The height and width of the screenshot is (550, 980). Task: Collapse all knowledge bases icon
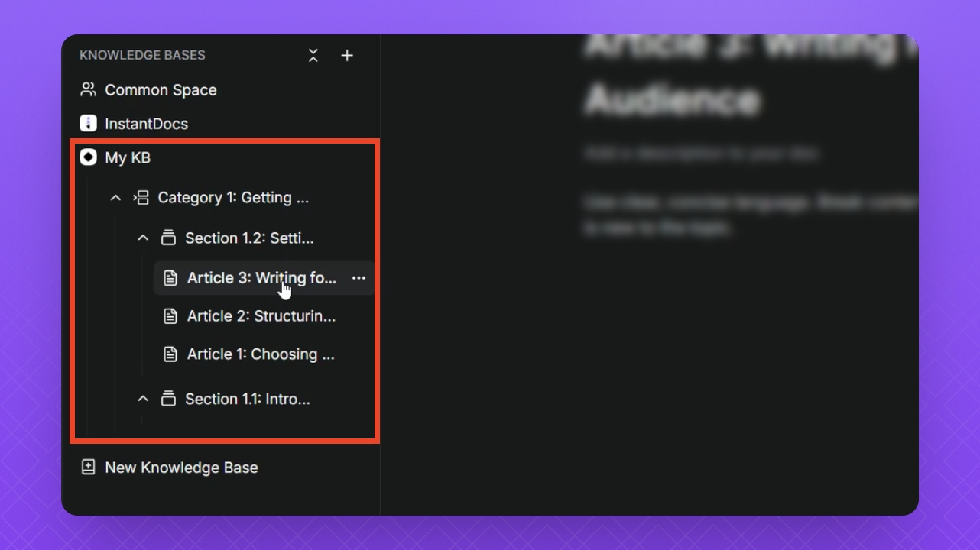click(313, 56)
